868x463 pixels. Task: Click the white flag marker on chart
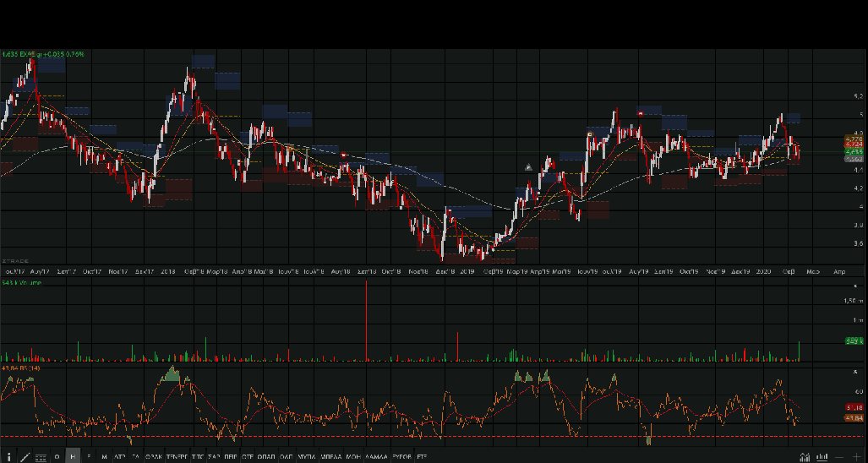[x=528, y=167]
